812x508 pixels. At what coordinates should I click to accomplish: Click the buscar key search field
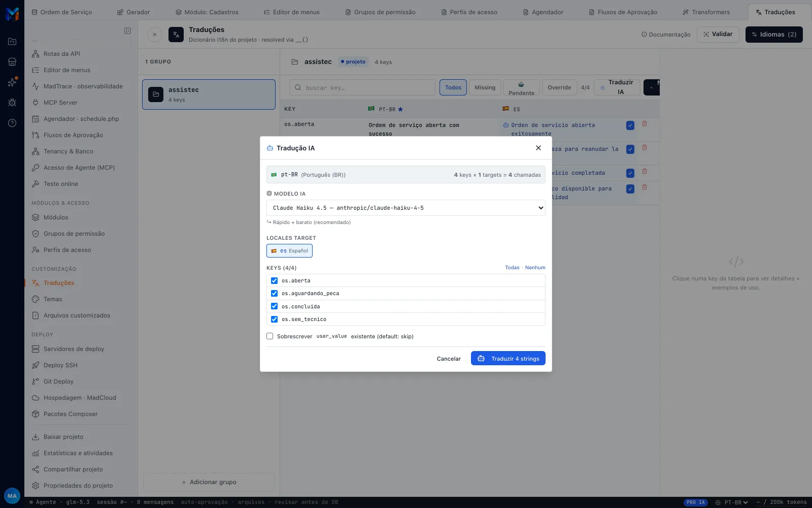[362, 87]
